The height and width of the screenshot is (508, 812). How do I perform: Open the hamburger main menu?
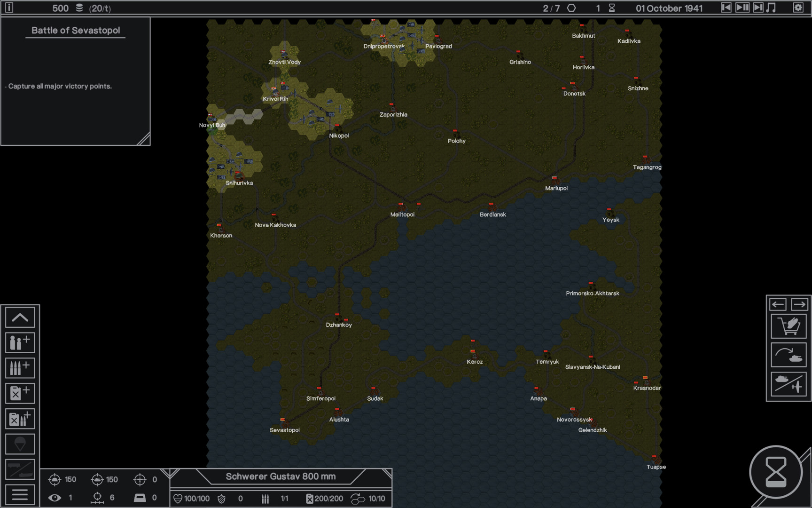pyautogui.click(x=20, y=495)
